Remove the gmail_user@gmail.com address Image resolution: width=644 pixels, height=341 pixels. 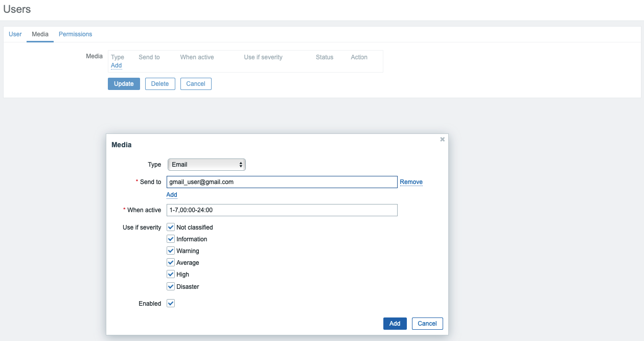(x=411, y=182)
